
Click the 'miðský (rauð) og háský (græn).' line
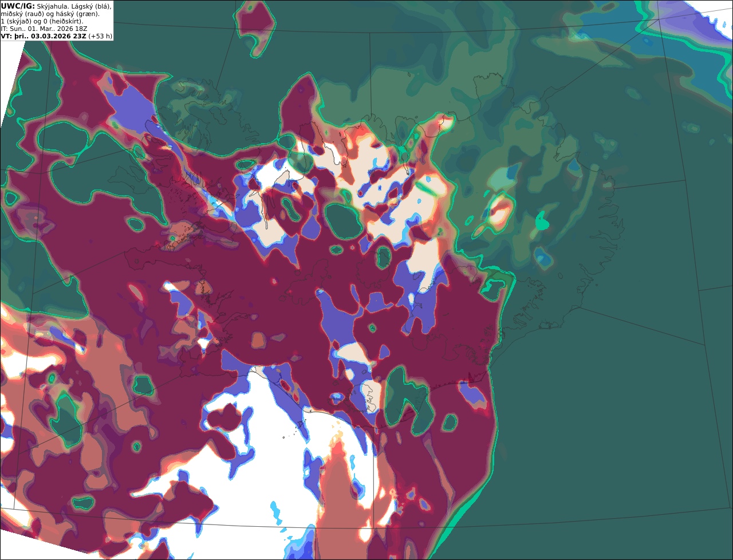coord(50,14)
